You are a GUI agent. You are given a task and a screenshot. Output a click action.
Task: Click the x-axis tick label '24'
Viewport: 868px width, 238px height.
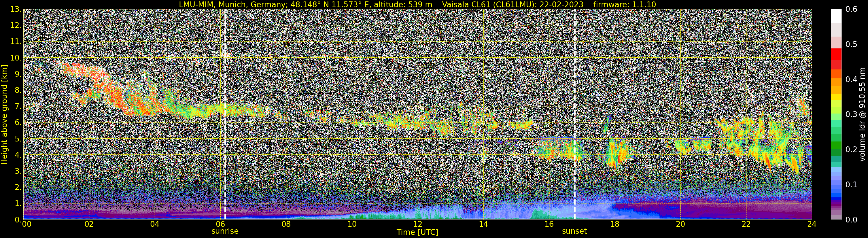tap(812, 224)
